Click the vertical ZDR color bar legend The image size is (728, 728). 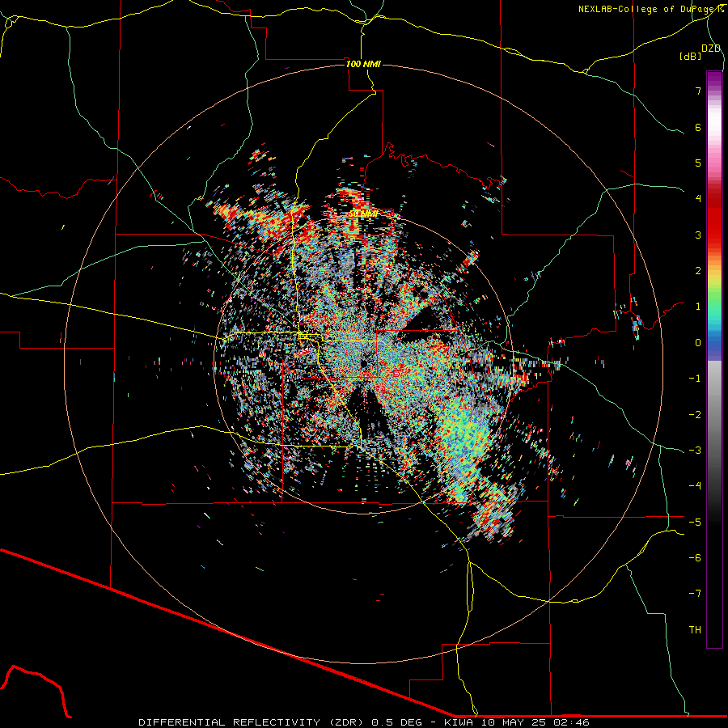tap(714, 359)
